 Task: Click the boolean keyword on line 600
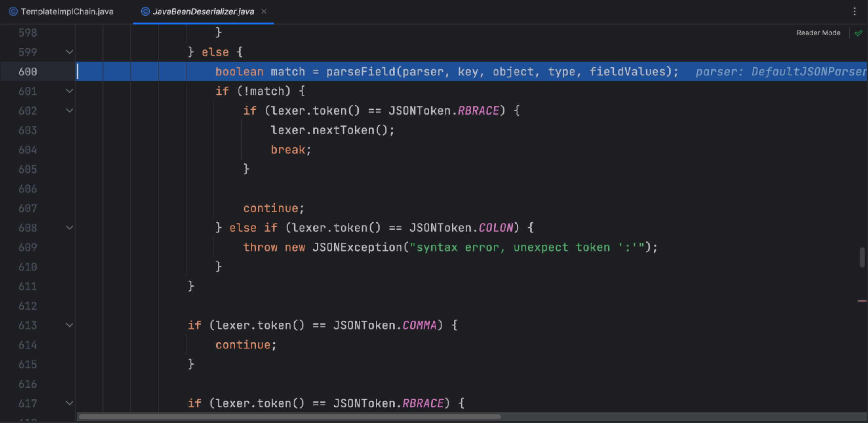[239, 72]
